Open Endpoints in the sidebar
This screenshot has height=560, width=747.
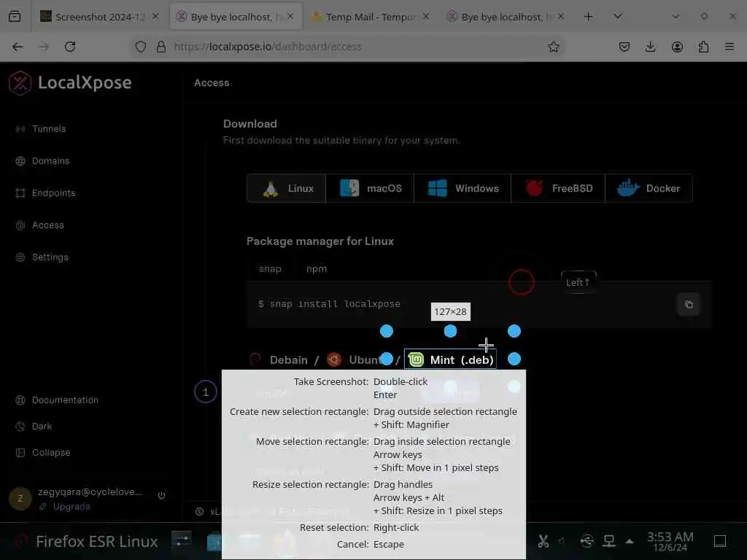point(53,192)
